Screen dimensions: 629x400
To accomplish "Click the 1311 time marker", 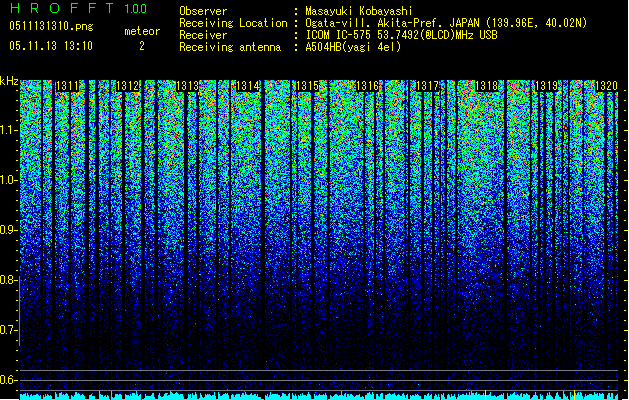I will point(68,86).
